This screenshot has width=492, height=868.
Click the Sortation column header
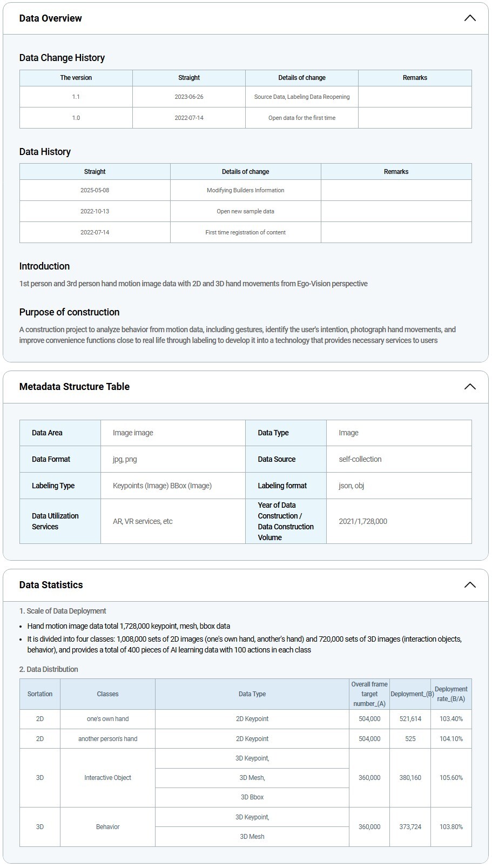40,694
